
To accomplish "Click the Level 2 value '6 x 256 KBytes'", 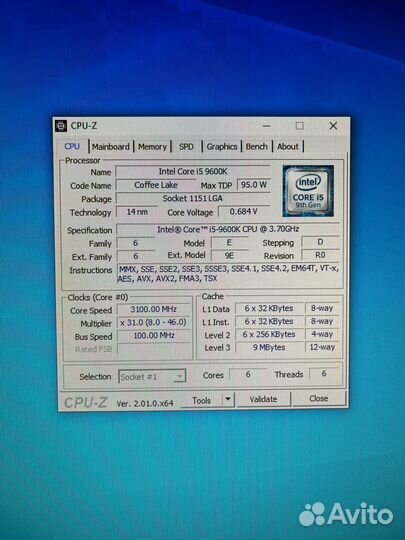I will (269, 334).
